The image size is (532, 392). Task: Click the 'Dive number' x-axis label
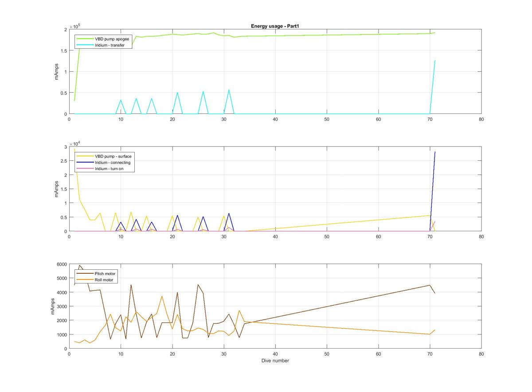275,361
